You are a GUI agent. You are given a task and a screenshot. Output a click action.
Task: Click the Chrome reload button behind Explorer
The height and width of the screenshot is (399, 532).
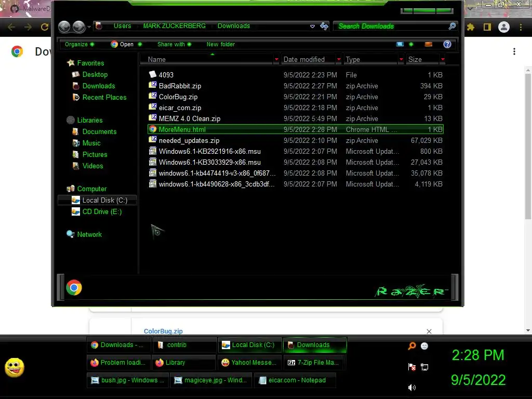[44, 27]
